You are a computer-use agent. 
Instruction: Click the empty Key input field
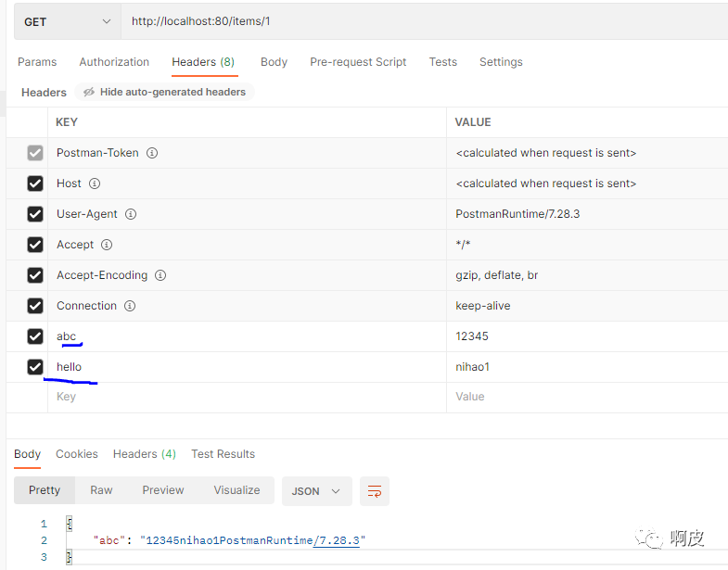click(247, 397)
